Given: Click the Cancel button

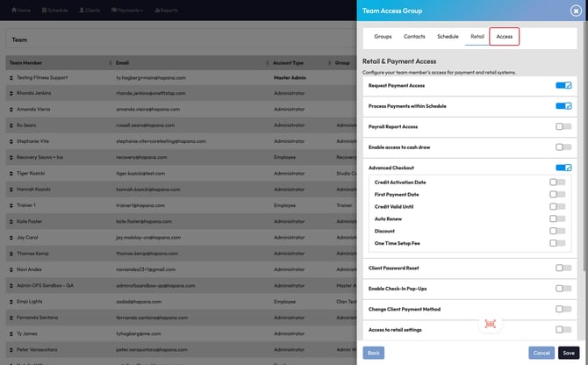Looking at the screenshot, I should click(541, 353).
